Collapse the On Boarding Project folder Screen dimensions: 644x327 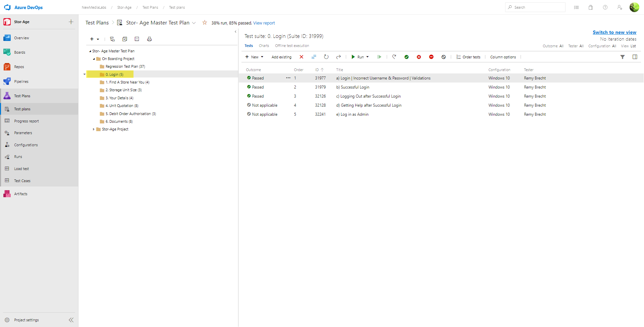coord(94,59)
